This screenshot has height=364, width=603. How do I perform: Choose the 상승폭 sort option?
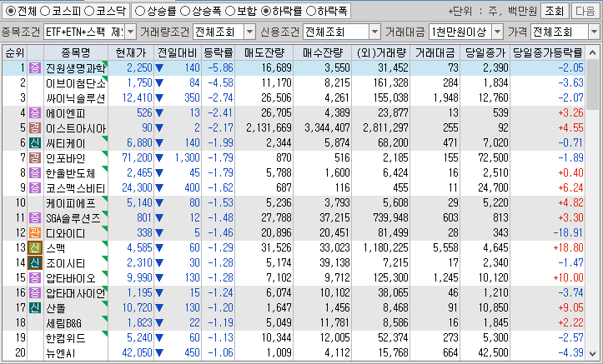click(185, 11)
